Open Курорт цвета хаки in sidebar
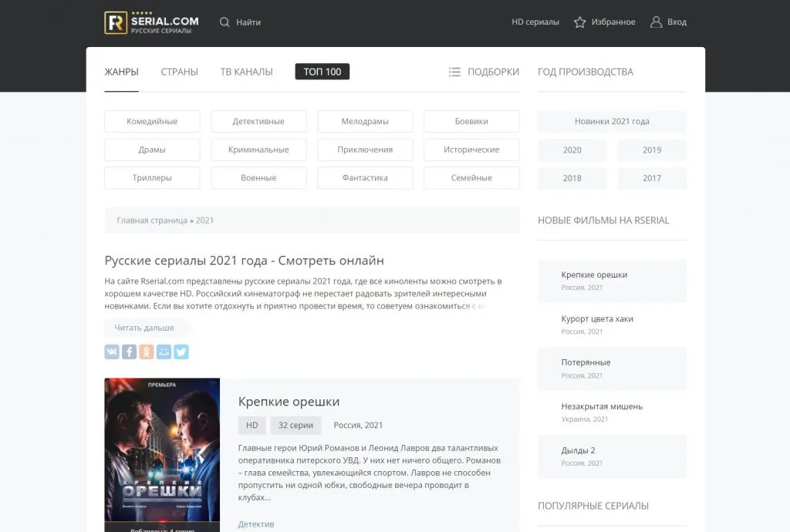Image resolution: width=790 pixels, height=532 pixels. 597,319
